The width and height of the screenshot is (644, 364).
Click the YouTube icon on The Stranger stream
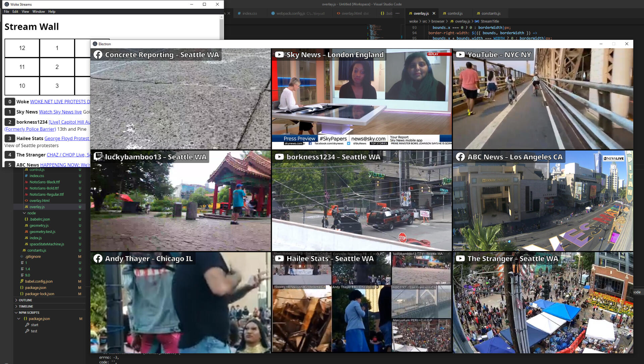[460, 258]
